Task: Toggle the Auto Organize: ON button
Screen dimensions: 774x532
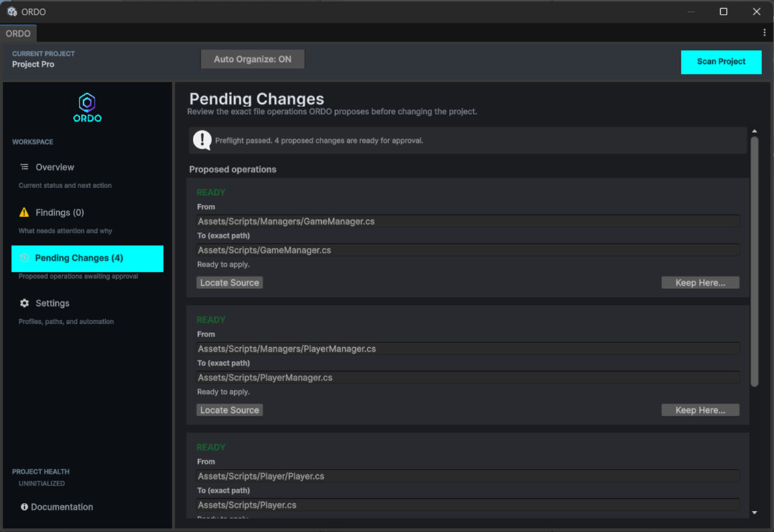Action: click(252, 59)
